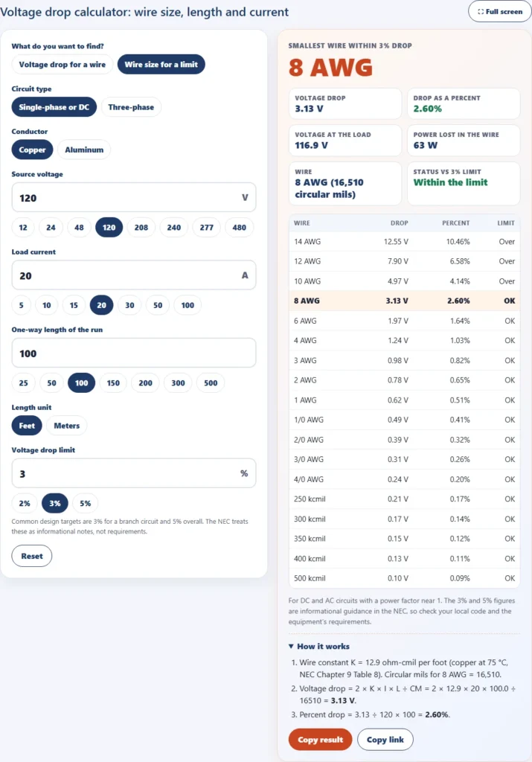532x762 pixels.
Task: Select Wire size for a limit mode
Action: pos(161,64)
